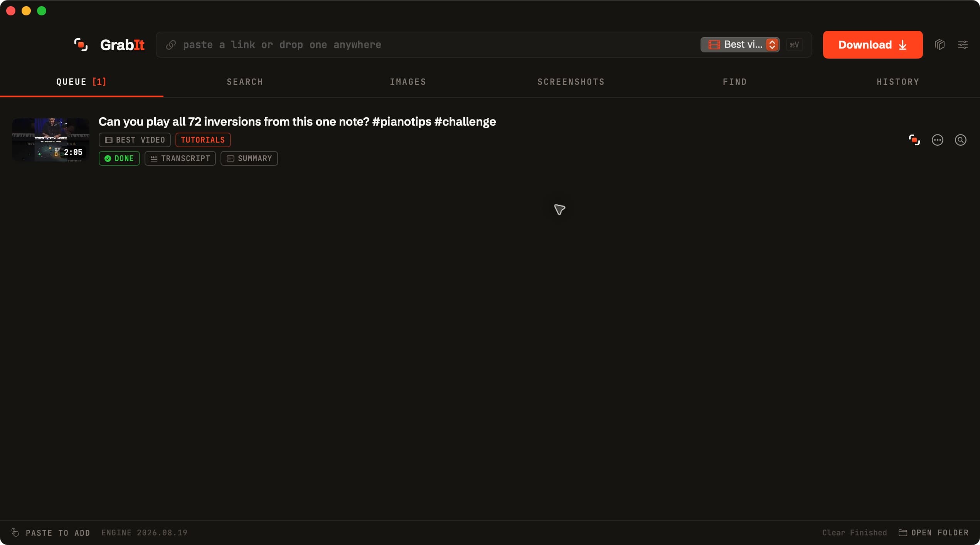Click the 2:05 duration label on the thumbnail
The width and height of the screenshot is (980, 545).
(x=73, y=152)
